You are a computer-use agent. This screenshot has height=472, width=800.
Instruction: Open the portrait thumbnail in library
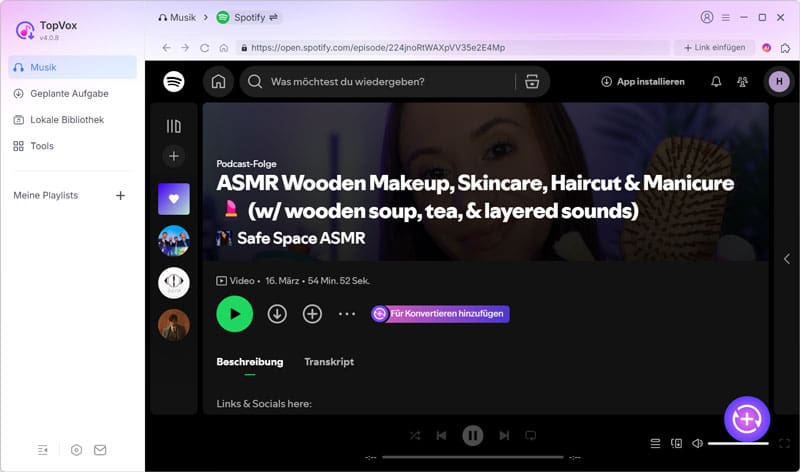click(x=174, y=325)
